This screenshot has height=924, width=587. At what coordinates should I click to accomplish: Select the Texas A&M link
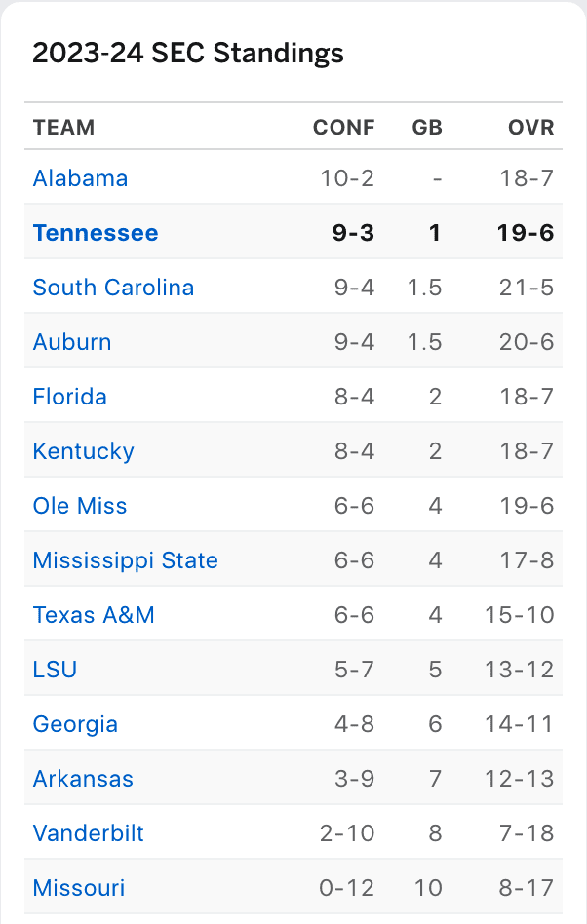[x=94, y=615]
